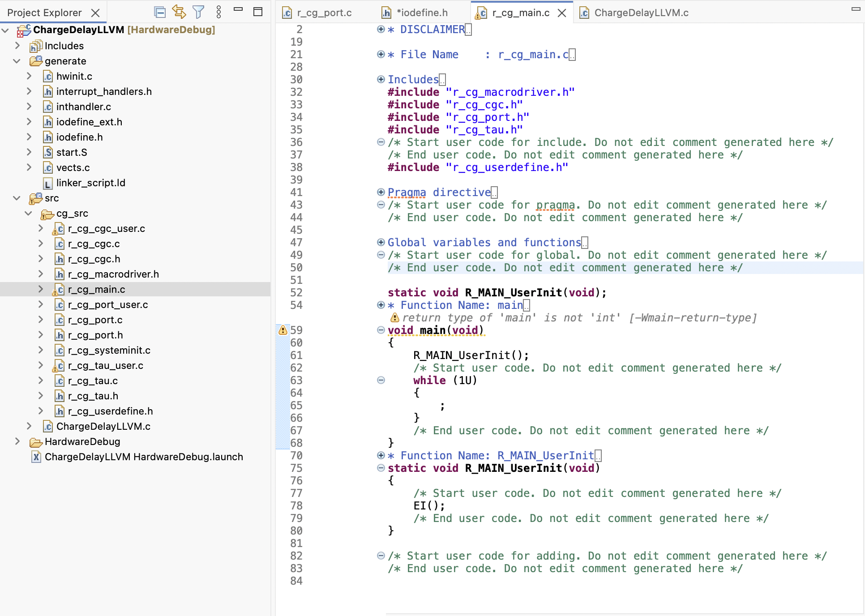Image resolution: width=865 pixels, height=616 pixels.
Task: Expand the DISCLAIMER fold on line 2
Action: 381,29
